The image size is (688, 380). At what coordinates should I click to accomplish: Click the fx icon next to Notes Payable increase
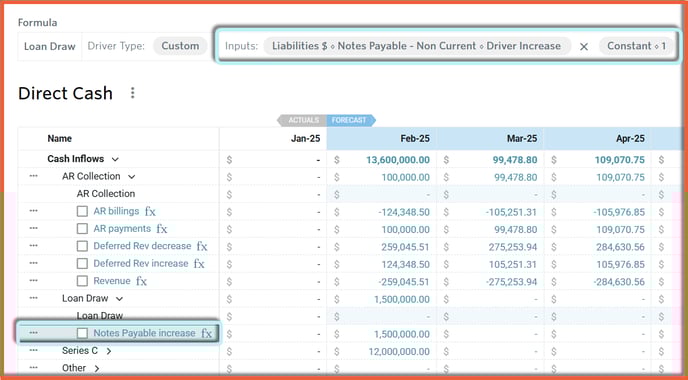(207, 333)
